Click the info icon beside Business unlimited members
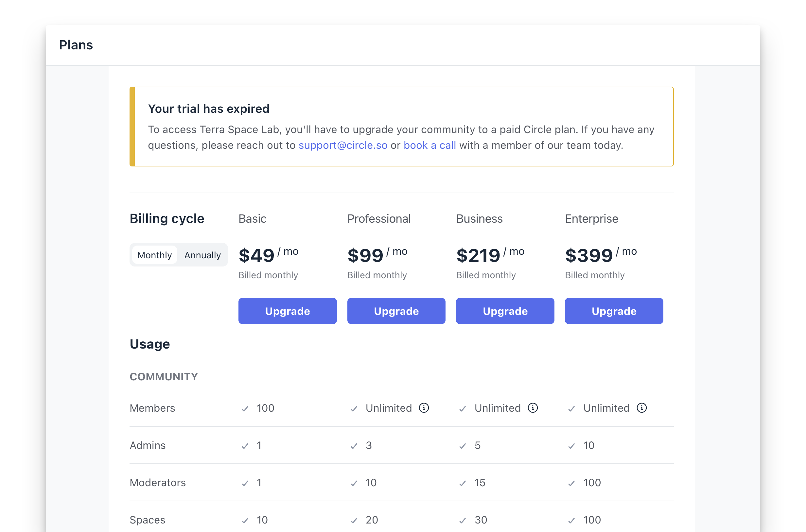Screen dimensions: 806x532 tap(533, 408)
